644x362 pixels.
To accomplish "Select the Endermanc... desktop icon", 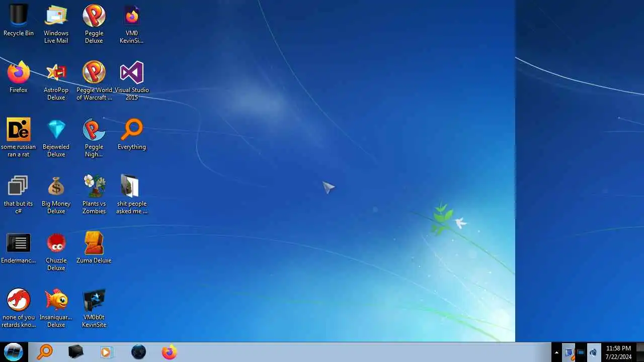I will click(19, 248).
